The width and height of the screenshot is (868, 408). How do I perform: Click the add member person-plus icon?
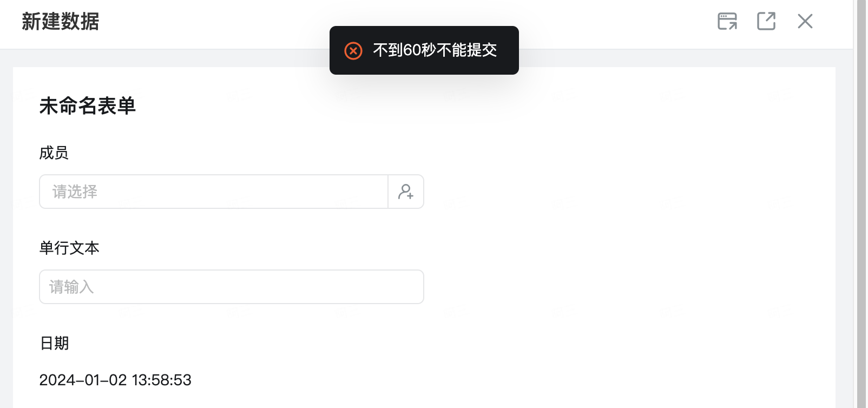click(x=406, y=192)
